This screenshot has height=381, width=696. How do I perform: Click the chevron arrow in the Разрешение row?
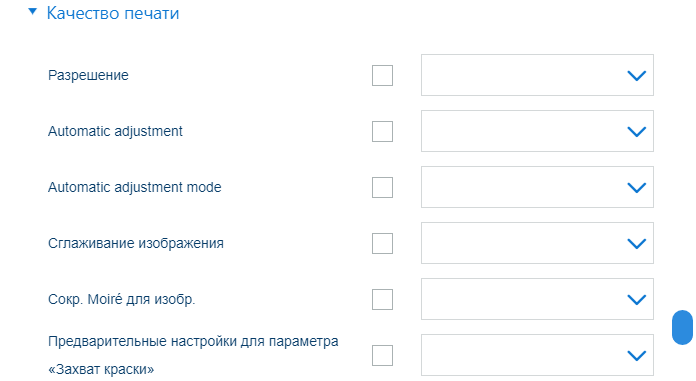tap(637, 75)
